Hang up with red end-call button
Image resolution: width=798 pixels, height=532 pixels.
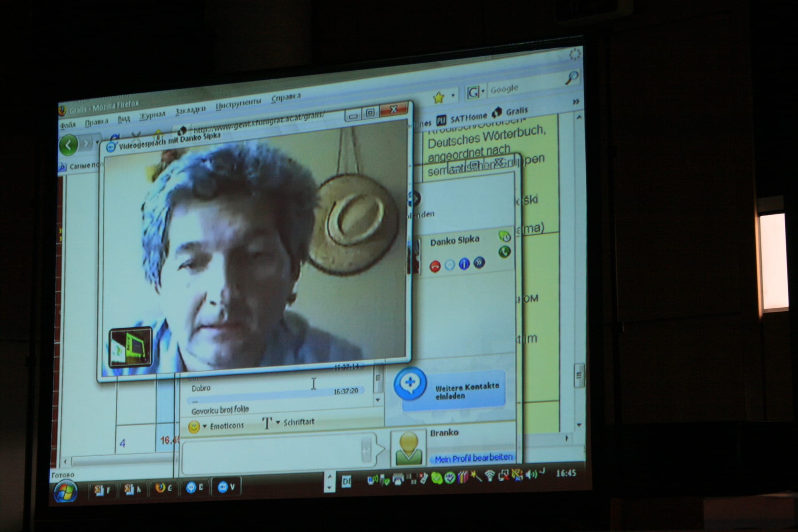pyautogui.click(x=435, y=266)
